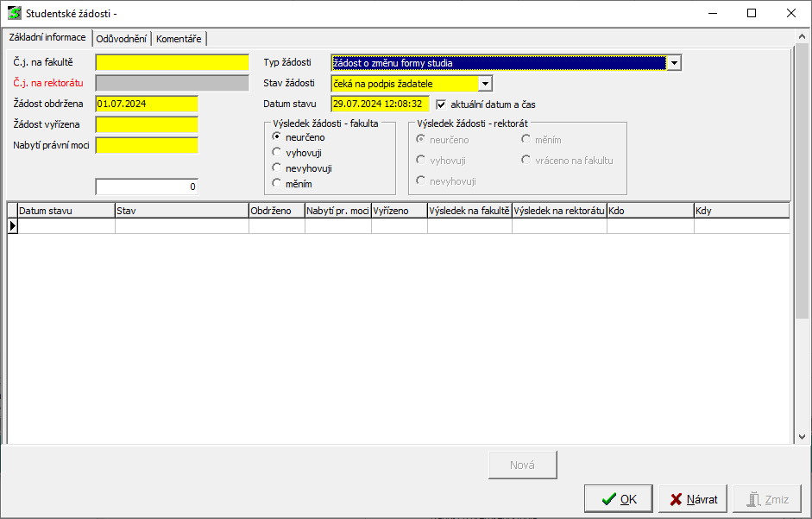Switch to the Odůvodnění tab
This screenshot has height=519, width=812.
coord(121,39)
